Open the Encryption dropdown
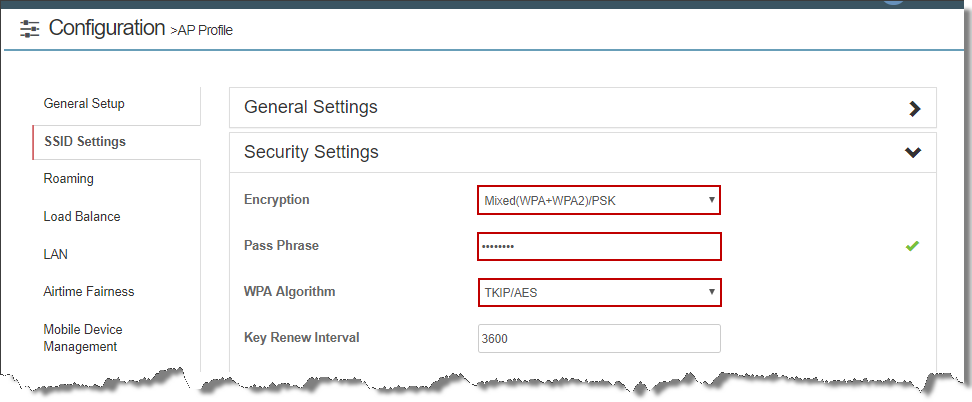Viewport: 972px width, 402px height. tap(599, 200)
